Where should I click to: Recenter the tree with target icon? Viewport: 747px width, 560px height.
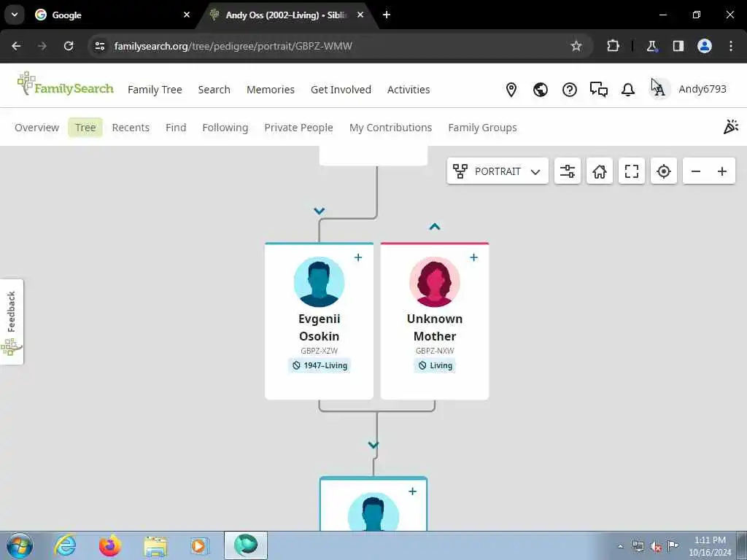tap(663, 171)
